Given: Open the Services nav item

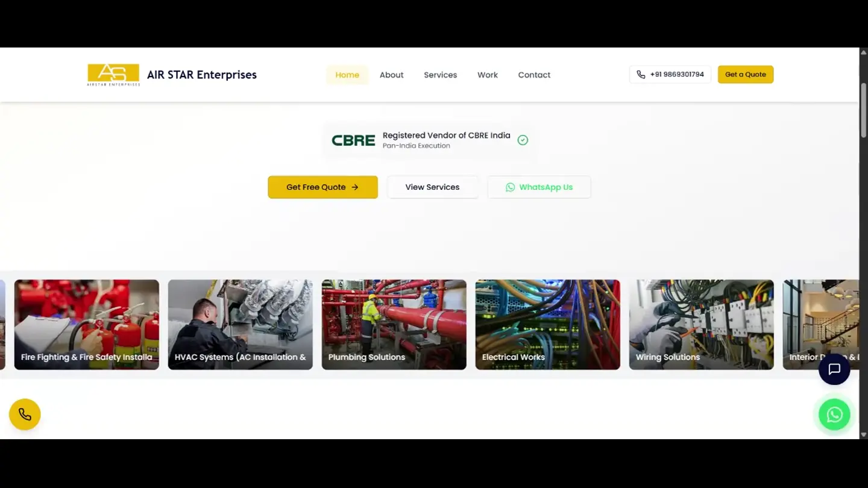Looking at the screenshot, I should pyautogui.click(x=440, y=75).
